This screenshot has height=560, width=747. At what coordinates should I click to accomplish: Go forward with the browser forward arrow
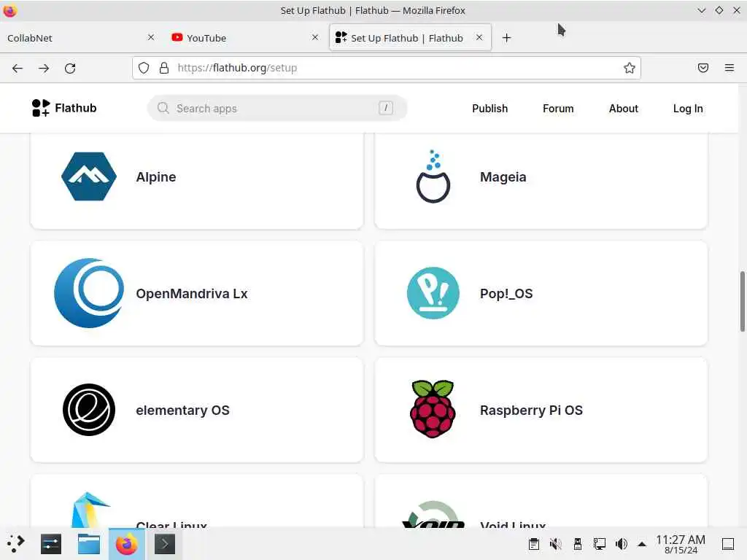coord(44,68)
